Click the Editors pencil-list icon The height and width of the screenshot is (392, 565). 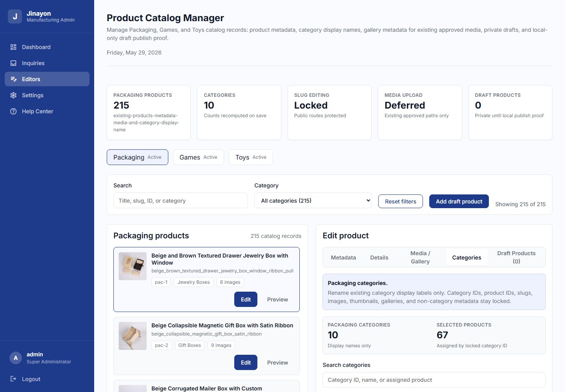(x=13, y=79)
